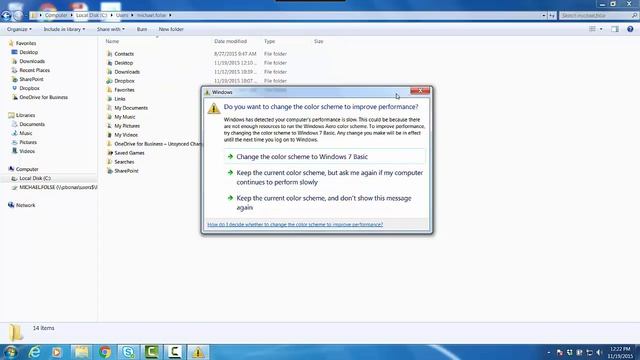
Task: Click the search box in Explorer
Action: [598, 16]
